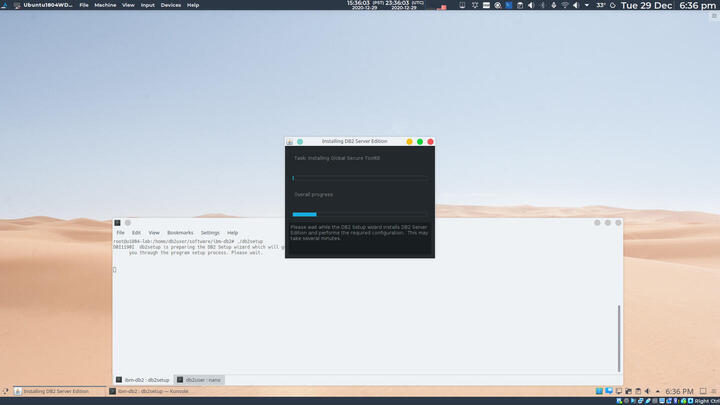720x405 pixels.
Task: Click the 33° temperature indicator in menu bar
Action: [x=601, y=5]
